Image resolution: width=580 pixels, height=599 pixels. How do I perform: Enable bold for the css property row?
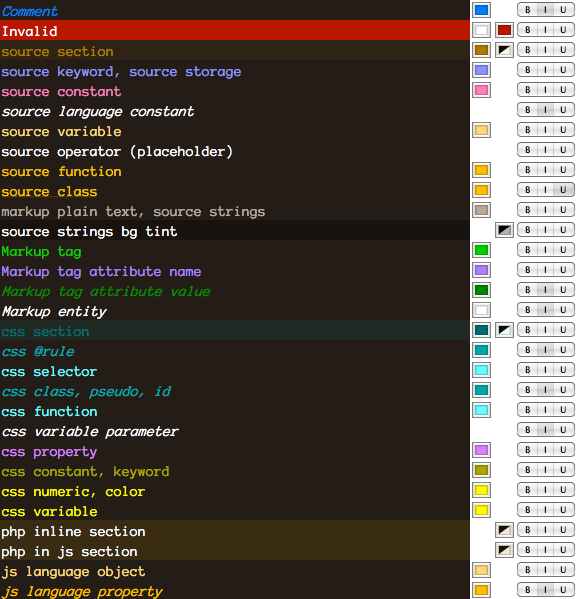tap(528, 450)
